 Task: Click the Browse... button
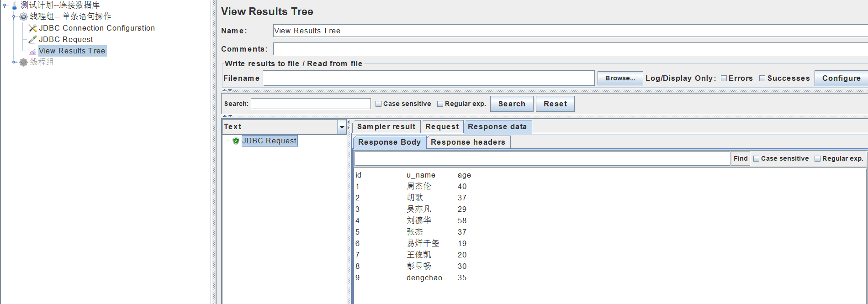coord(620,79)
